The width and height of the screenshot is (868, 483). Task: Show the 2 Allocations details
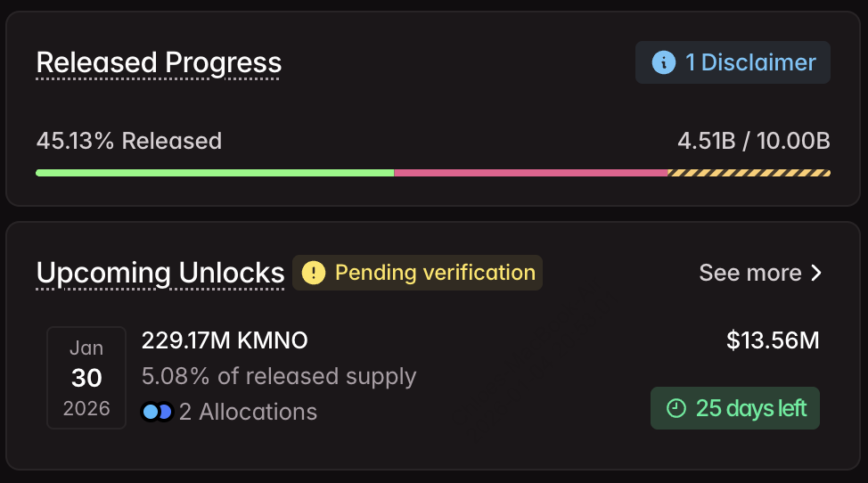click(248, 412)
